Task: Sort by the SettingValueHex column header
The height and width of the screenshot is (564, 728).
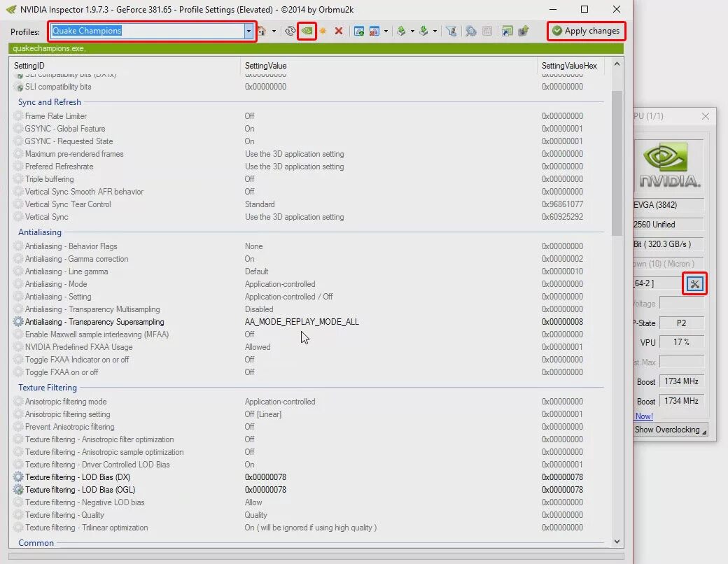Action: coord(570,66)
